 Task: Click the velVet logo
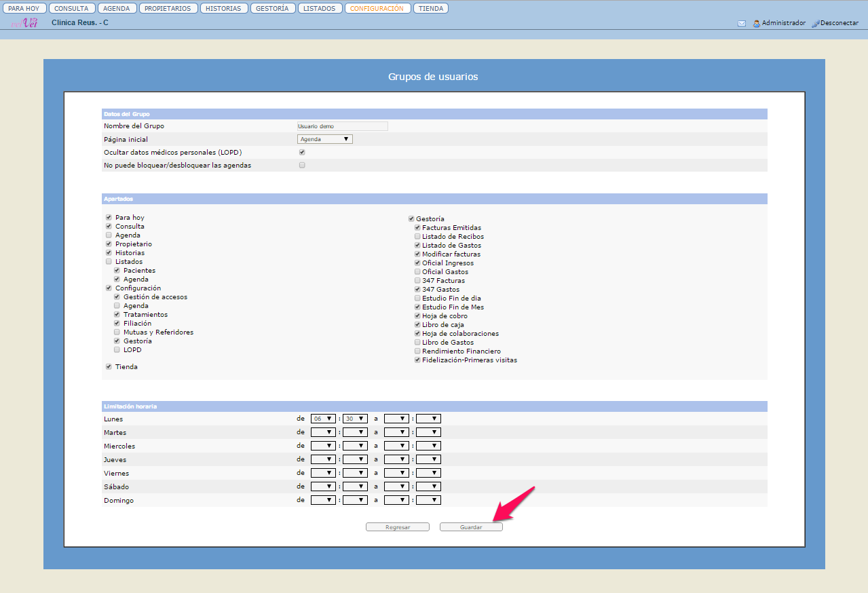pyautogui.click(x=24, y=23)
